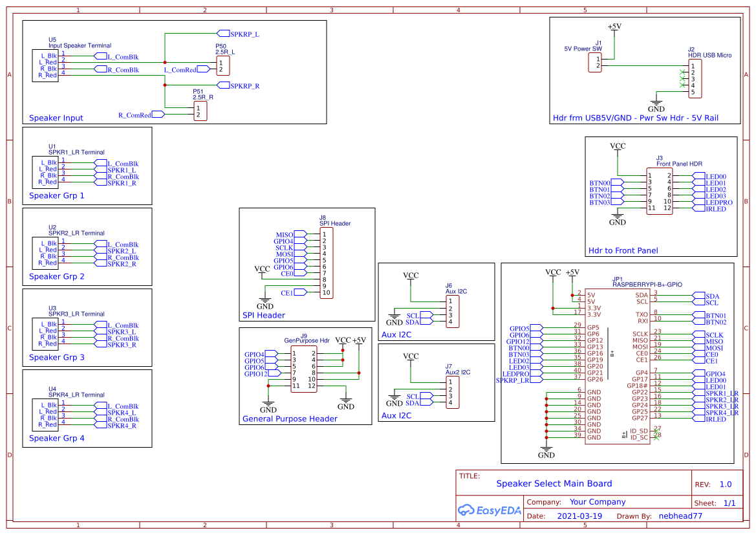The height and width of the screenshot is (535, 756).
Task: Click the no-connect X on USB Micro pin 4
Action: (x=681, y=85)
